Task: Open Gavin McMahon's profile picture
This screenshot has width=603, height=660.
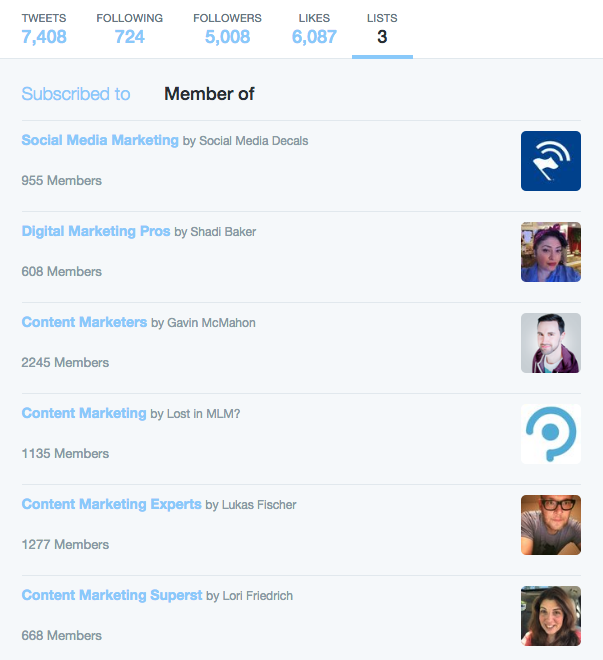Action: point(551,343)
